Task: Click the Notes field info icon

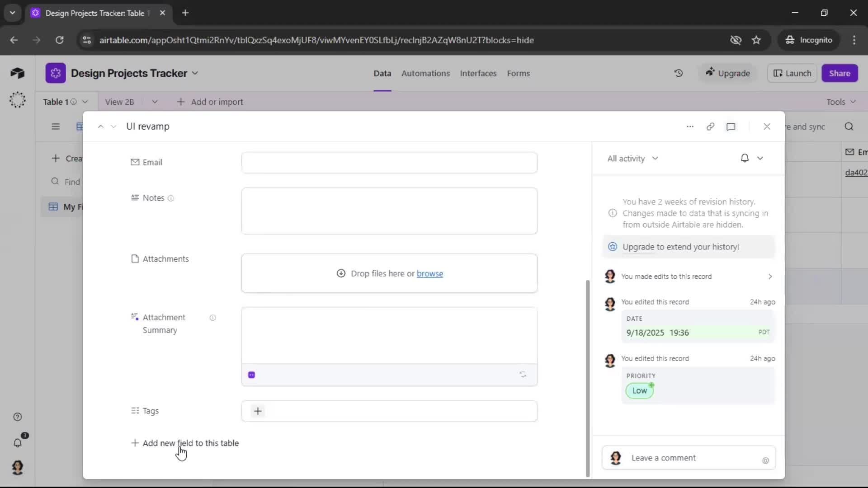Action: click(x=170, y=198)
